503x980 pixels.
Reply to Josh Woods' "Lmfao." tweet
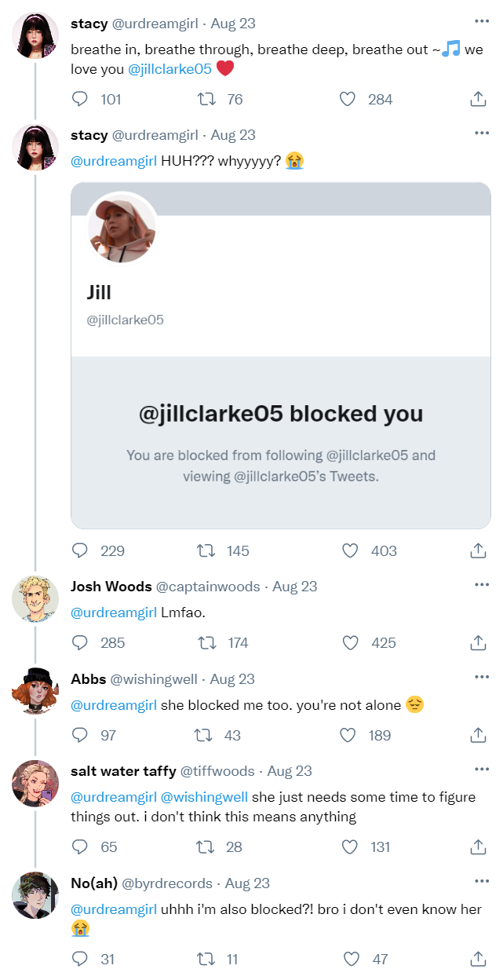pos(80,643)
